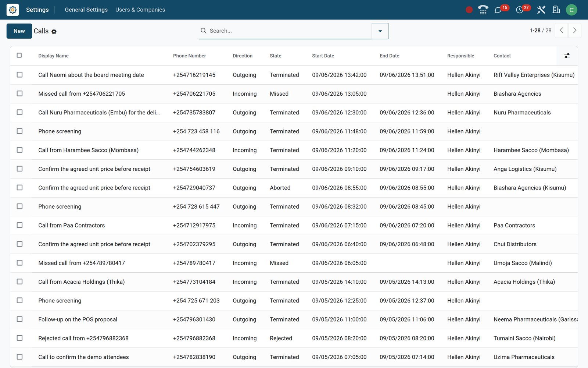The width and height of the screenshot is (588, 368).
Task: Sort by Start Date column header
Action: click(x=323, y=56)
